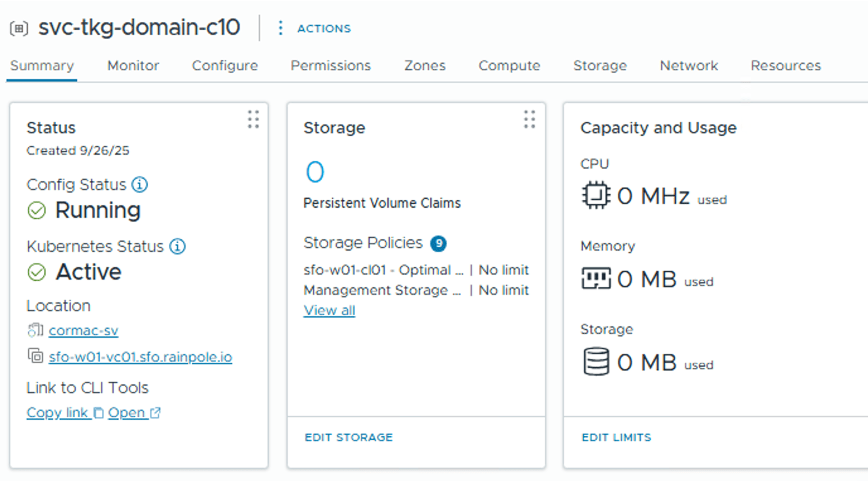Open the Configure tab
The image size is (868, 481).
click(x=225, y=66)
